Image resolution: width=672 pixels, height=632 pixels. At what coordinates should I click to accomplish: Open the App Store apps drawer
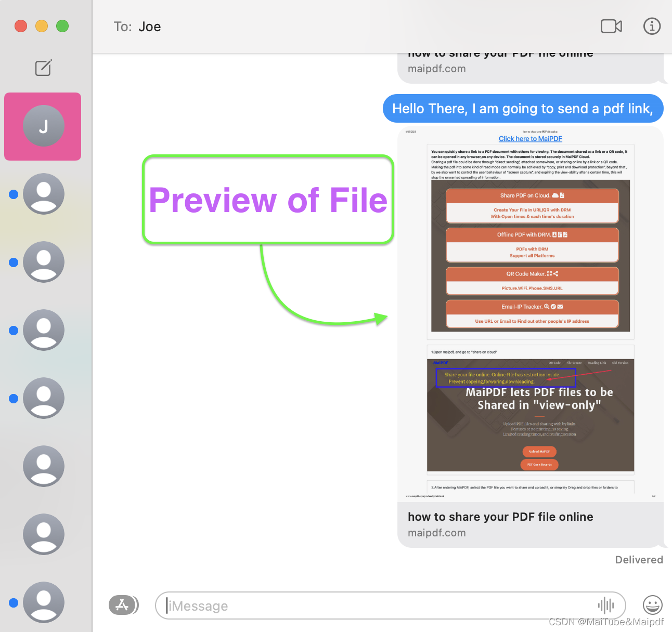pos(123,605)
